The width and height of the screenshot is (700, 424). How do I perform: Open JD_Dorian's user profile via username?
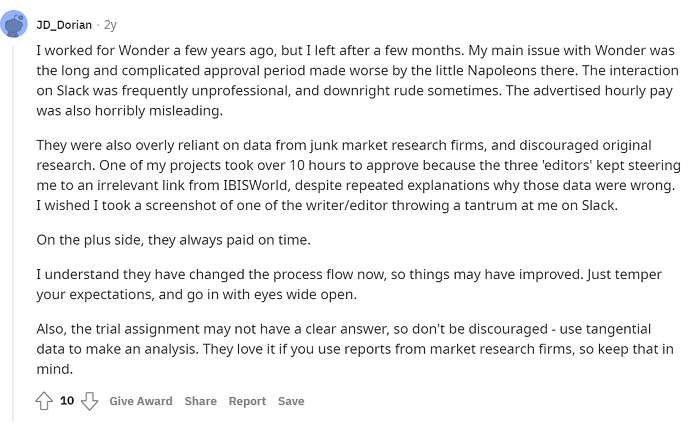point(64,25)
